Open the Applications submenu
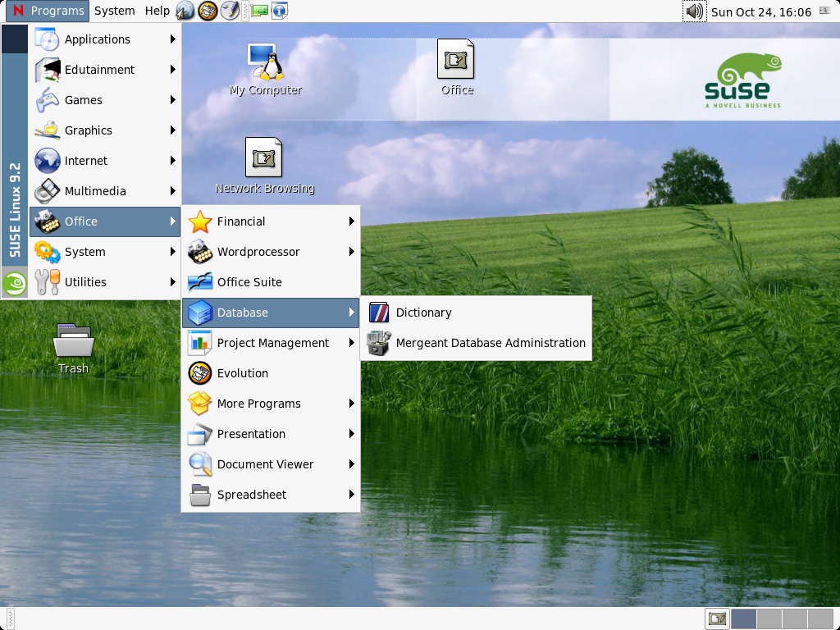This screenshot has width=840, height=630. 105,39
